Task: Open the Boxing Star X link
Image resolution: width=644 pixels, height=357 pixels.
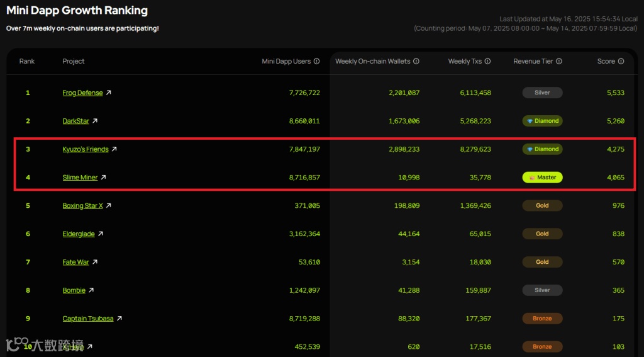Action: pyautogui.click(x=82, y=206)
